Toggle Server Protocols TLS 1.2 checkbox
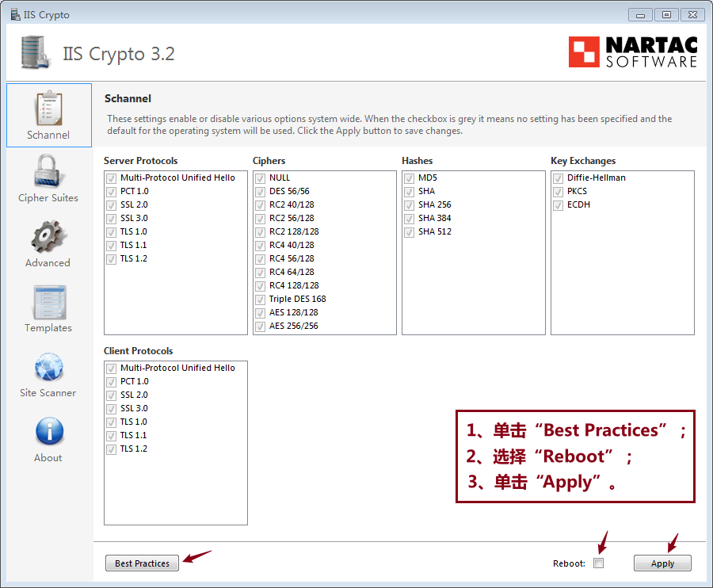The image size is (713, 588). point(111,259)
